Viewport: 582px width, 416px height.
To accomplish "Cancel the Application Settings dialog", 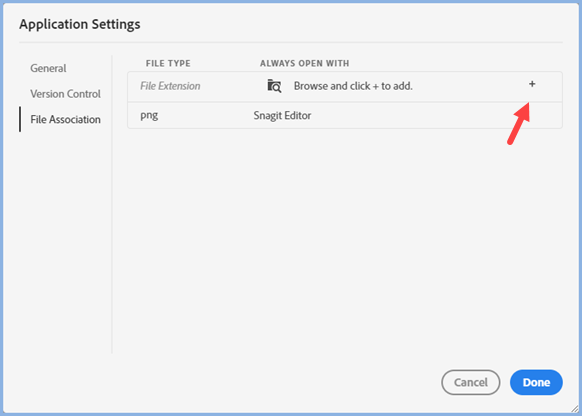I will (471, 382).
